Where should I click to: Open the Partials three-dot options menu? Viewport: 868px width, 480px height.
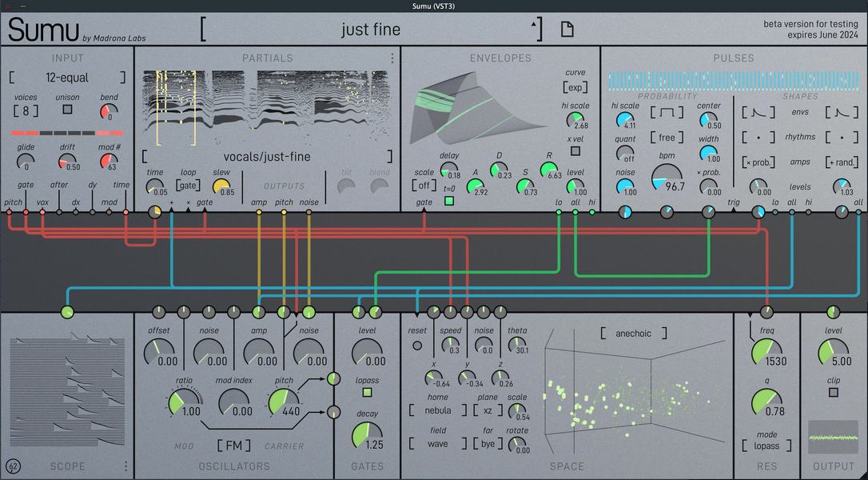(x=392, y=58)
